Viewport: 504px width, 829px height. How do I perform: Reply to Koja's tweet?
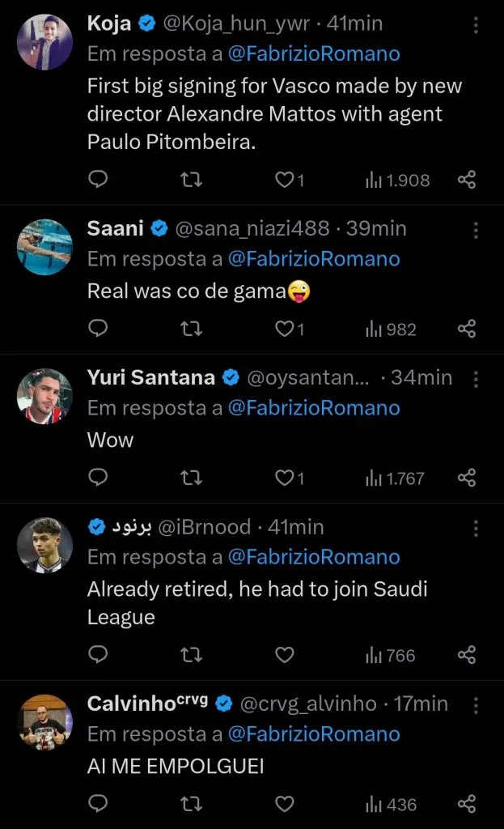98,180
